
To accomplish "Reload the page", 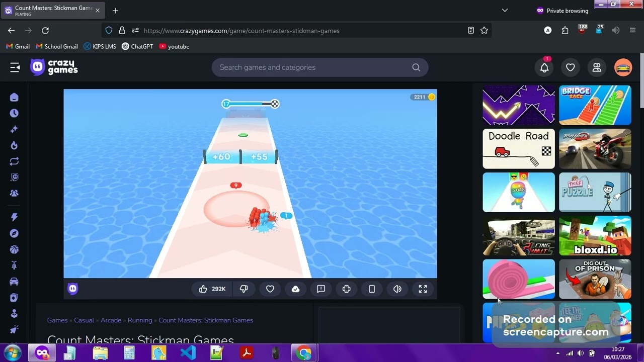I will (45, 31).
